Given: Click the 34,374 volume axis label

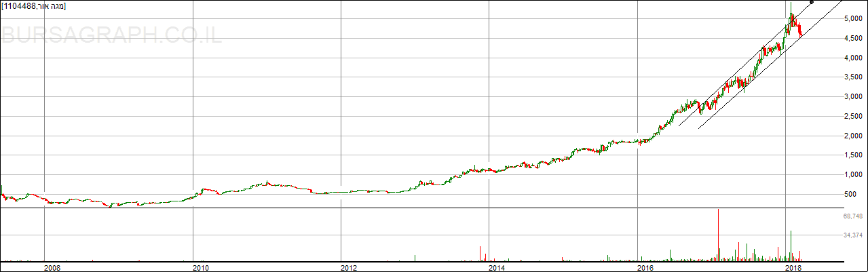Looking at the screenshot, I should pyautogui.click(x=853, y=235).
